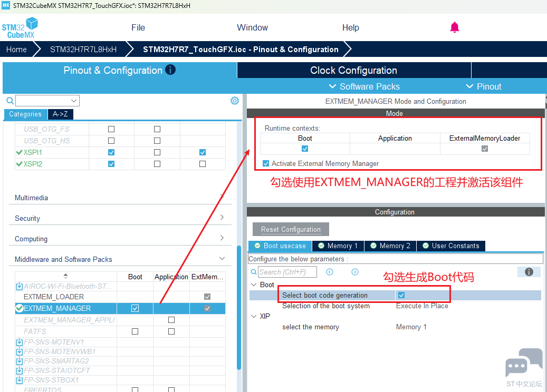Expand the Software Packs menu
Screen dimensions: 547x392
[x=364, y=86]
